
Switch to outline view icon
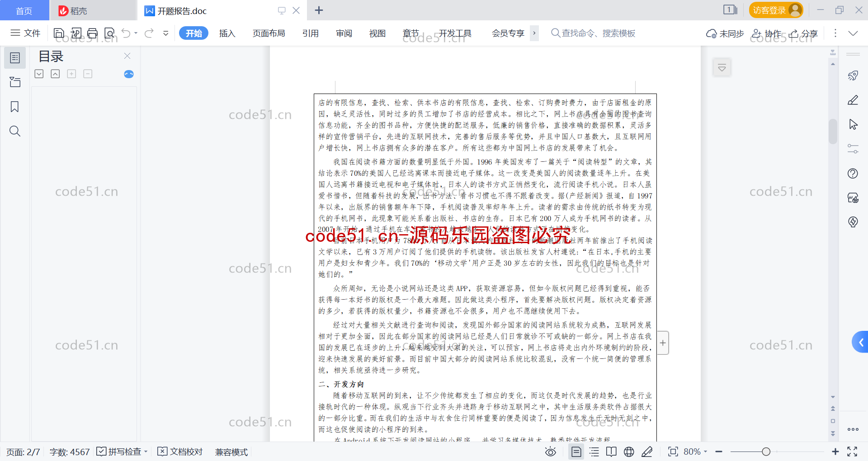(x=594, y=452)
